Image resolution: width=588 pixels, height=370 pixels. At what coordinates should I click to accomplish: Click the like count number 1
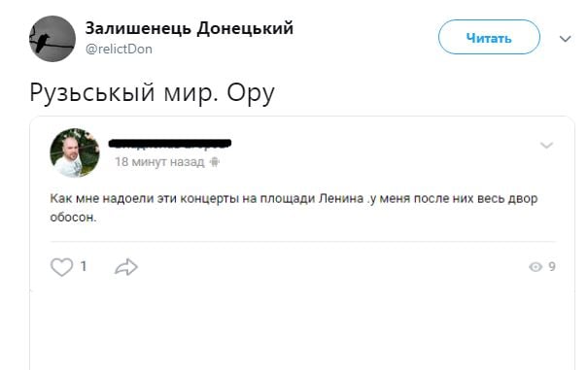pyautogui.click(x=84, y=266)
